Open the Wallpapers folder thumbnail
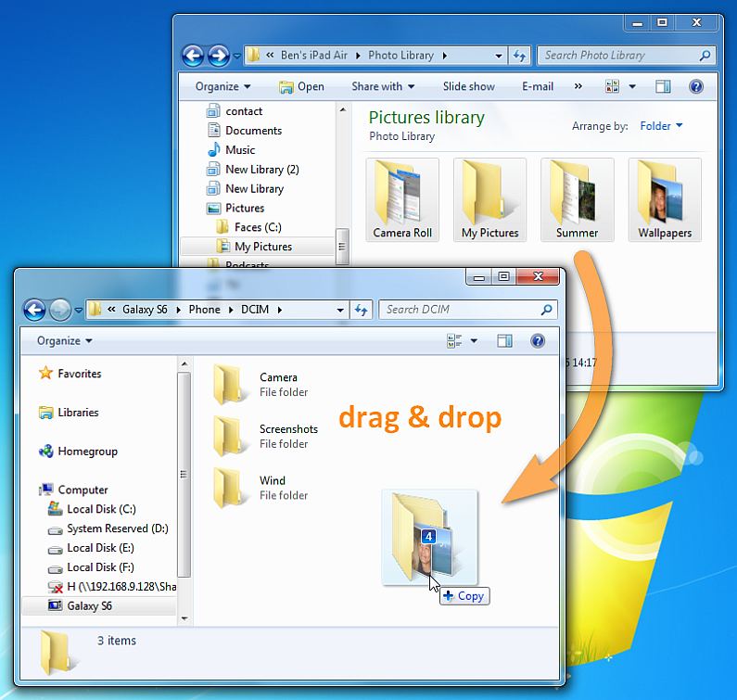Screen dimensions: 737x700 665,199
